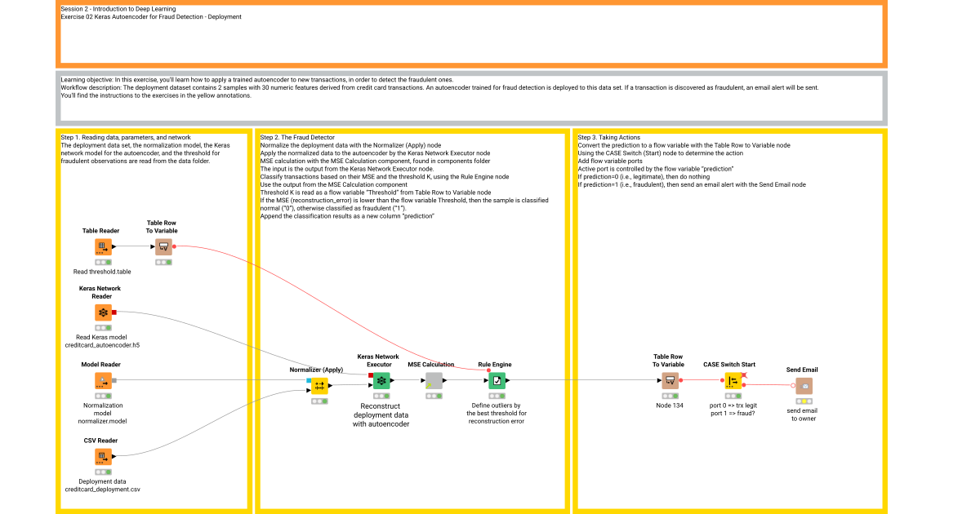Click the Table Row To Variable node labeled Node 134
This screenshot has height=514, width=980.
pos(670,379)
